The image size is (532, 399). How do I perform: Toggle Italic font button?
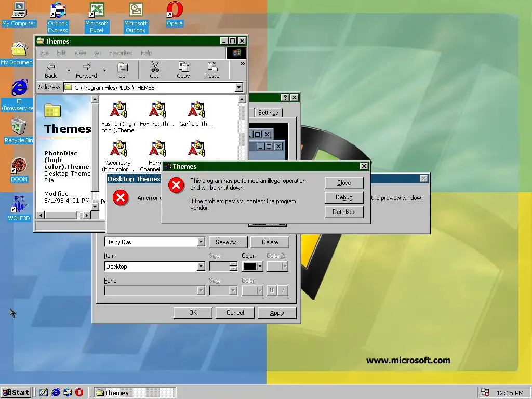[283, 291]
